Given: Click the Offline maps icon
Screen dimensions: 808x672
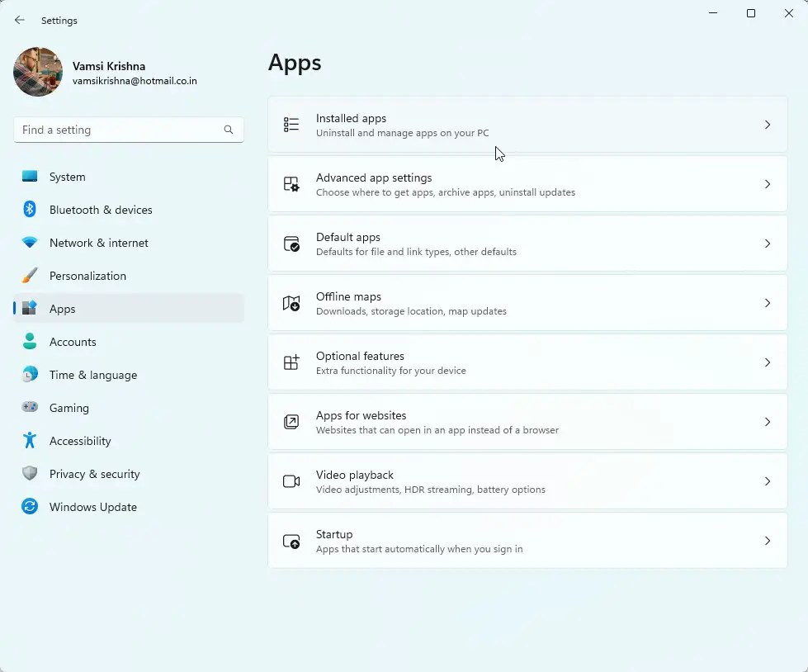Looking at the screenshot, I should click(291, 303).
